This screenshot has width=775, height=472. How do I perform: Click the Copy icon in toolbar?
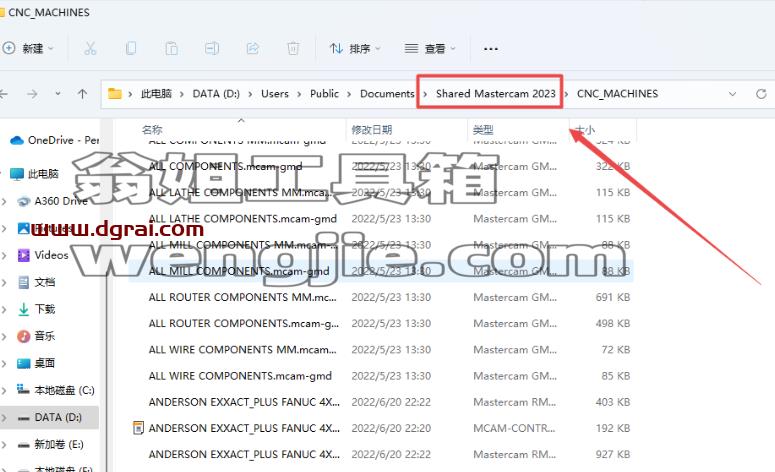(130, 48)
